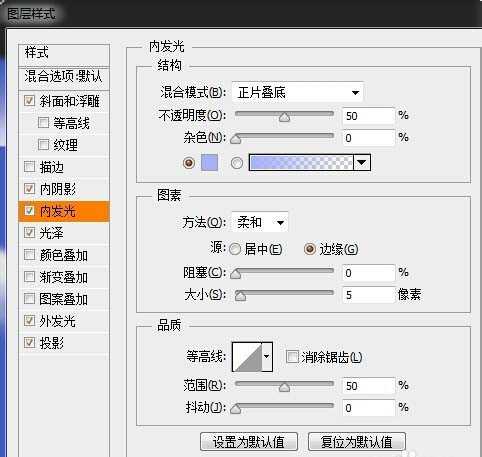Toggle the 斜面和浮雕 checkbox
Screen dimensions: 482x457
(x=29, y=101)
